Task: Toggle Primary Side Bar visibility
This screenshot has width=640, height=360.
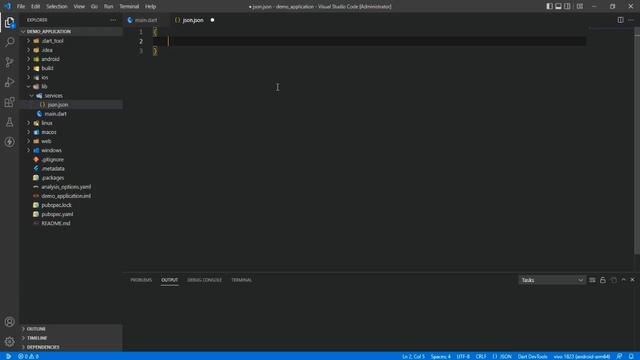Action: pyautogui.click(x=549, y=7)
